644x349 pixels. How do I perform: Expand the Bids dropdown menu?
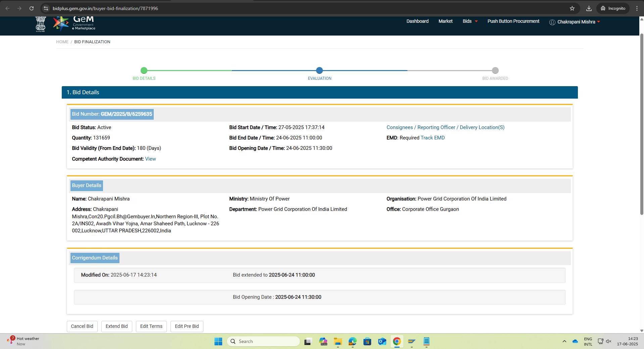click(470, 21)
